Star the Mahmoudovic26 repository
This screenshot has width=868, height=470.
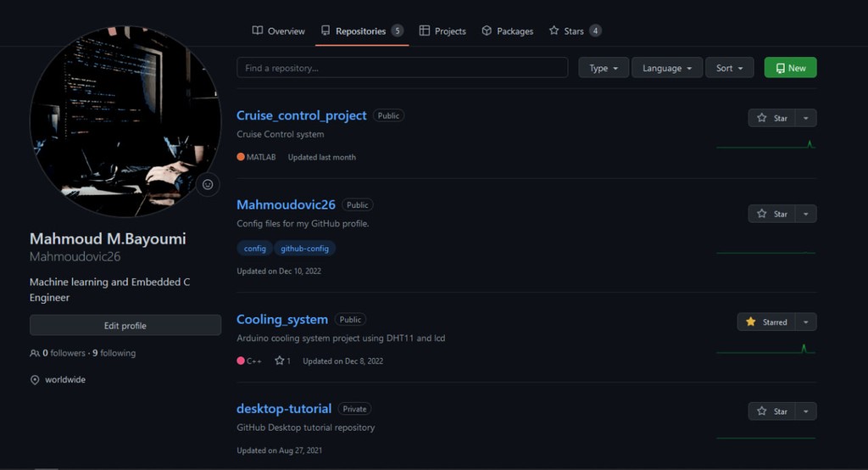771,214
